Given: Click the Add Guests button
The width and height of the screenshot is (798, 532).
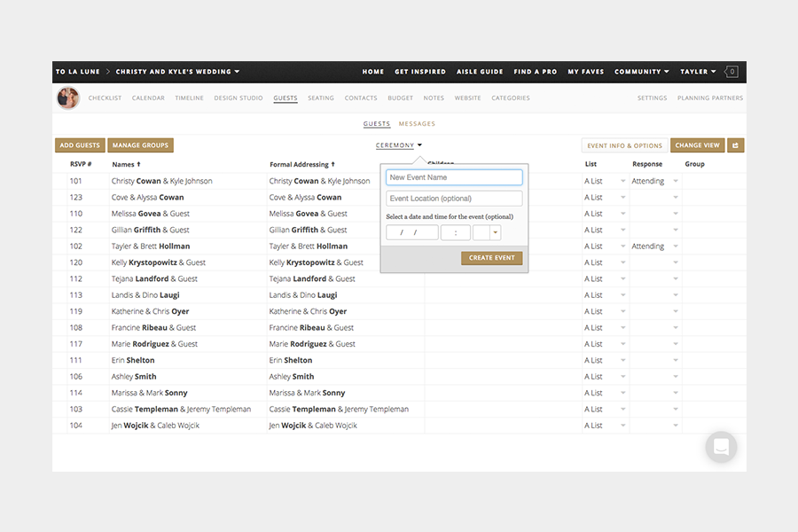Looking at the screenshot, I should point(80,145).
